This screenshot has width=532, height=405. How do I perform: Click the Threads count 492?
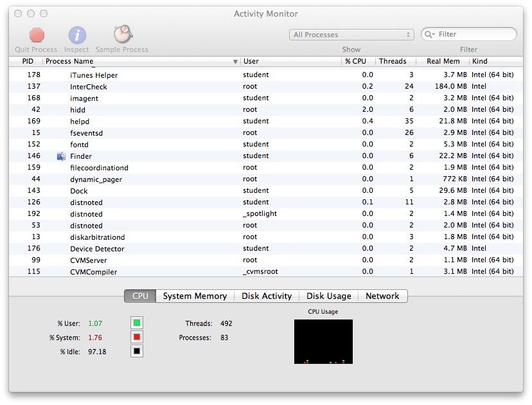(226, 323)
